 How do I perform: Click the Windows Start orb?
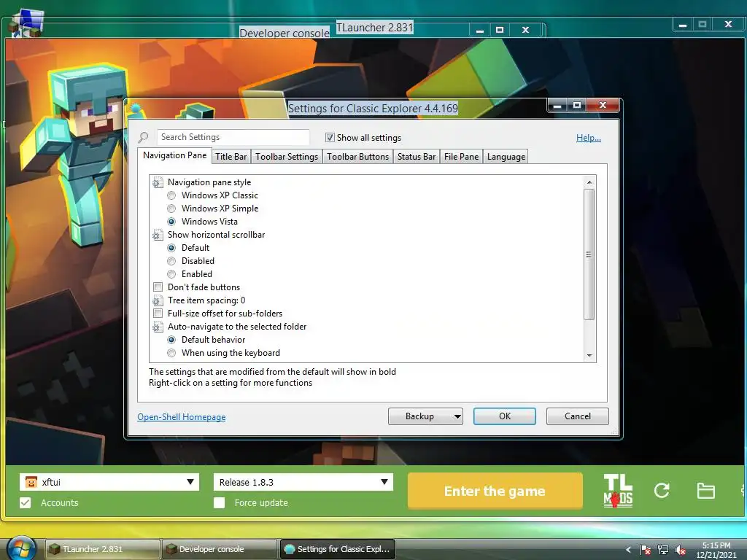point(21,548)
